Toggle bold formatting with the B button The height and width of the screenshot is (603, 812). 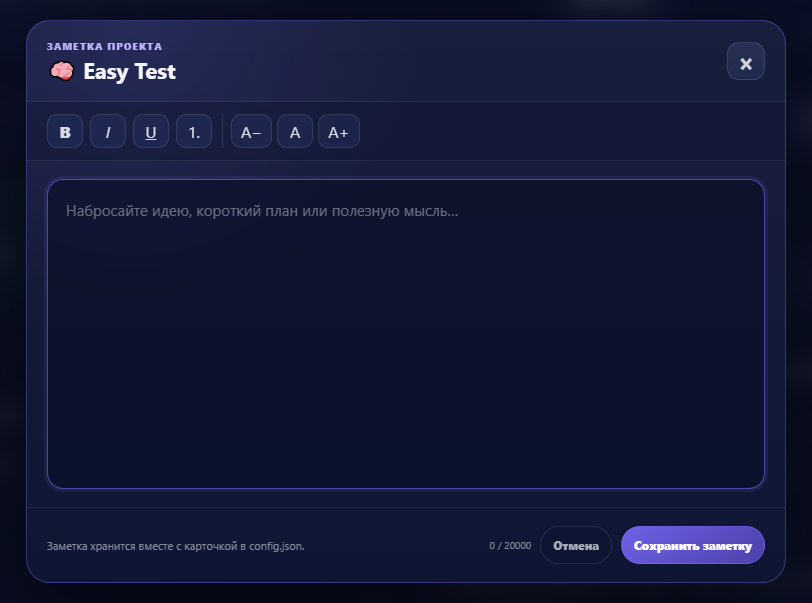click(65, 132)
